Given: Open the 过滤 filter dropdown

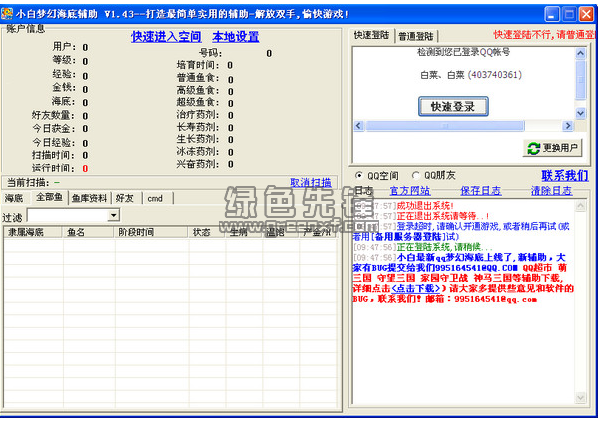Looking at the screenshot, I should point(113,216).
